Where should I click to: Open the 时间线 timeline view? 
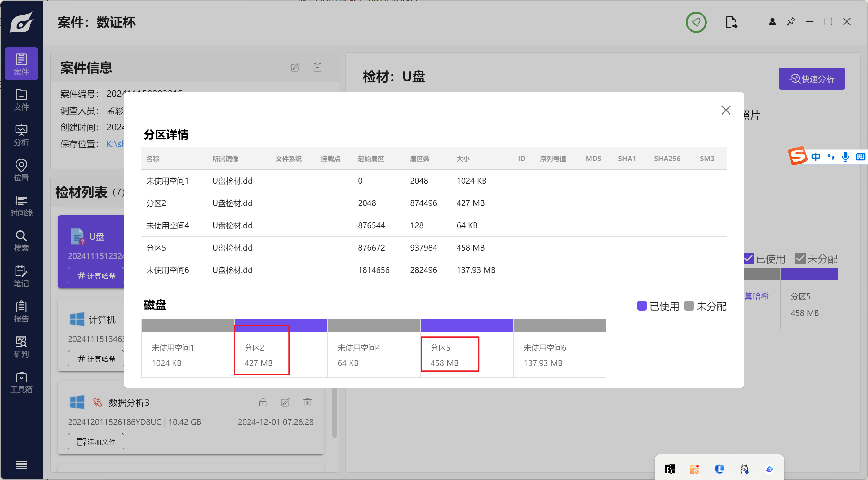click(21, 206)
